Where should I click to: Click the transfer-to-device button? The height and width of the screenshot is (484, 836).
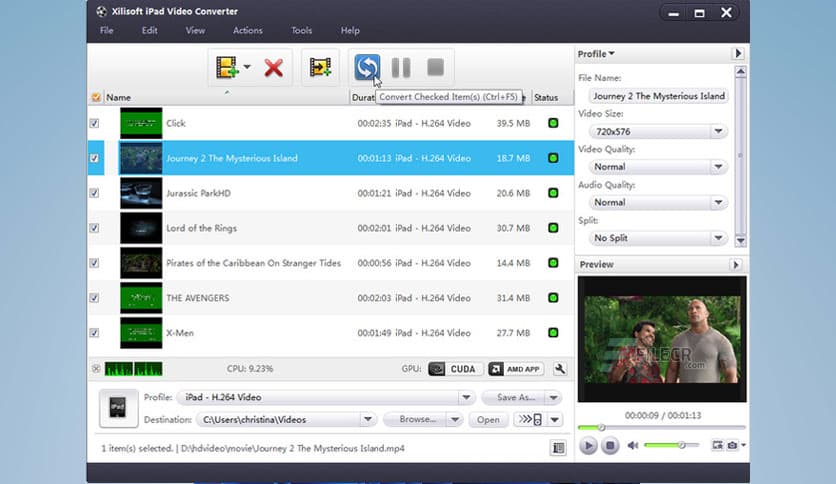(x=530, y=420)
